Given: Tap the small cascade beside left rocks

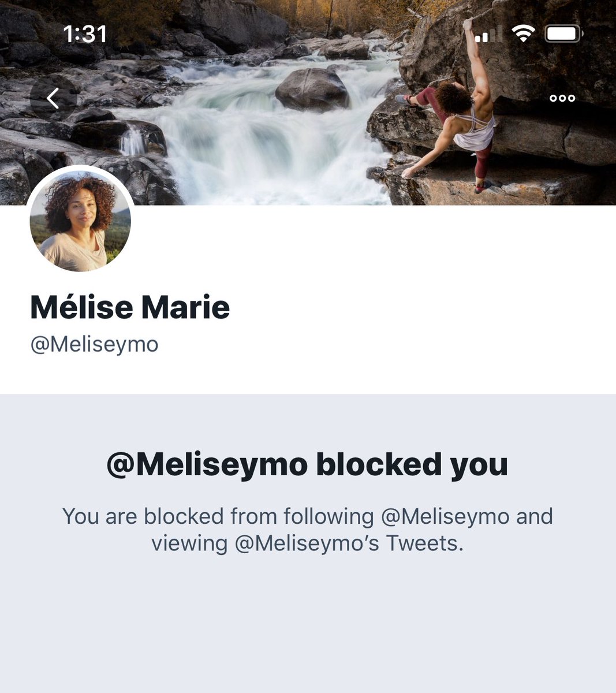Looking at the screenshot, I should 132,141.
